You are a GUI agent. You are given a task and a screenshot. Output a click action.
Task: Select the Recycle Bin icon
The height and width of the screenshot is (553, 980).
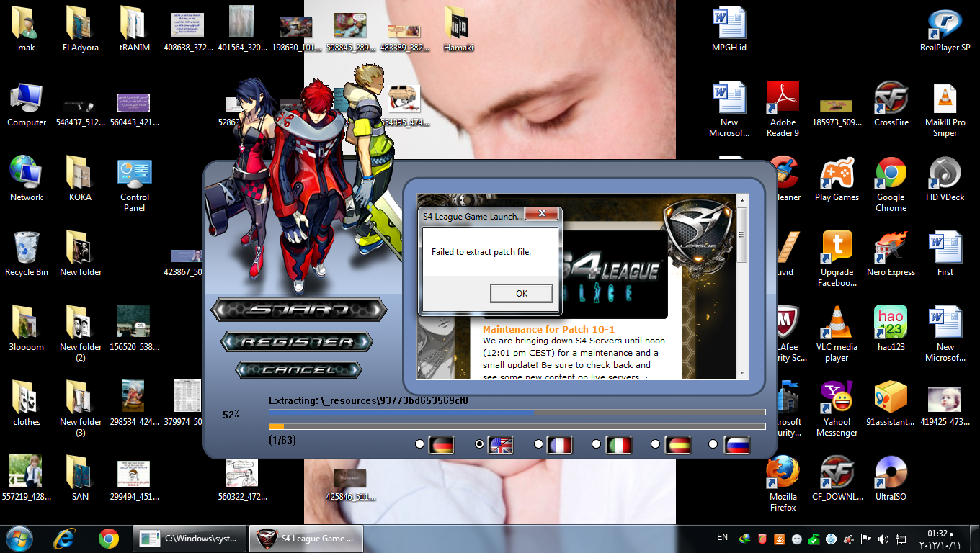pyautogui.click(x=27, y=254)
